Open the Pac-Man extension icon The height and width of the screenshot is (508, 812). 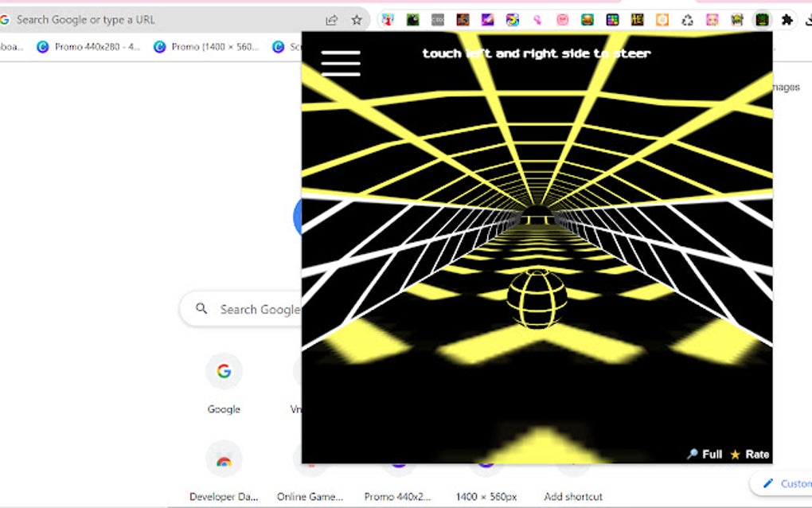click(x=512, y=20)
